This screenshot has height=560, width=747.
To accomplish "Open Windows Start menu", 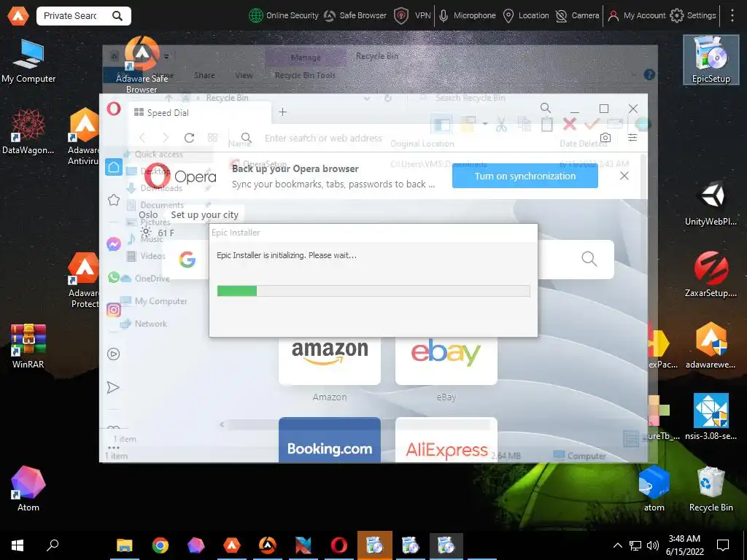I will [18, 545].
